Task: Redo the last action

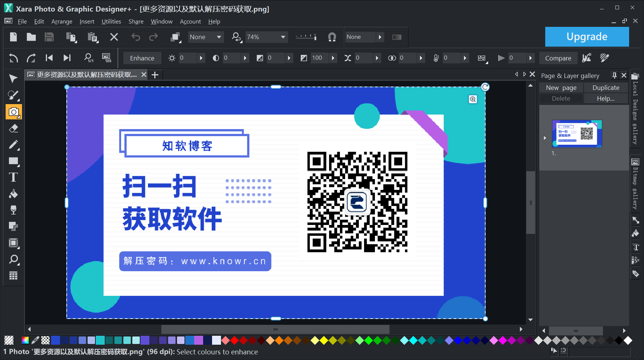Action: pyautogui.click(x=154, y=37)
